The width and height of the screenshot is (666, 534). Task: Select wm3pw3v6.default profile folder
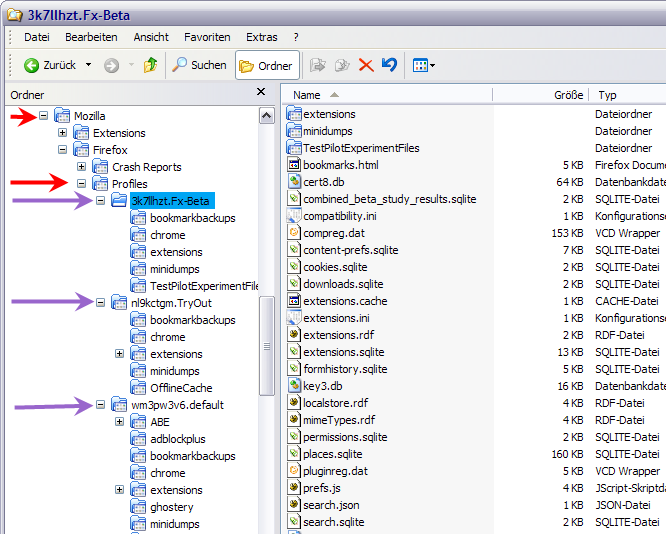pos(177,405)
